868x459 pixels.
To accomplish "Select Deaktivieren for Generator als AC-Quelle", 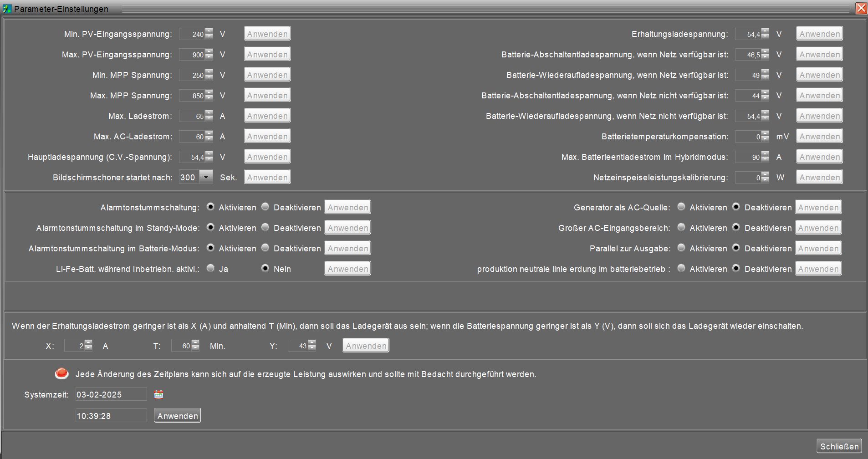I will tap(736, 207).
